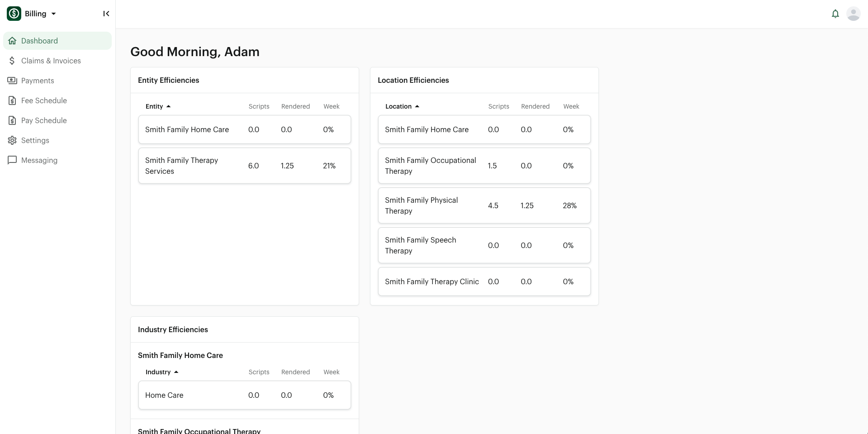Click the Payments cash icon

[x=12, y=81]
